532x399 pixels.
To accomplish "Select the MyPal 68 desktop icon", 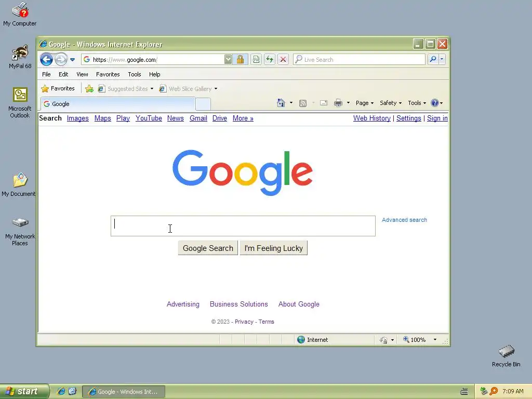I will point(20,57).
